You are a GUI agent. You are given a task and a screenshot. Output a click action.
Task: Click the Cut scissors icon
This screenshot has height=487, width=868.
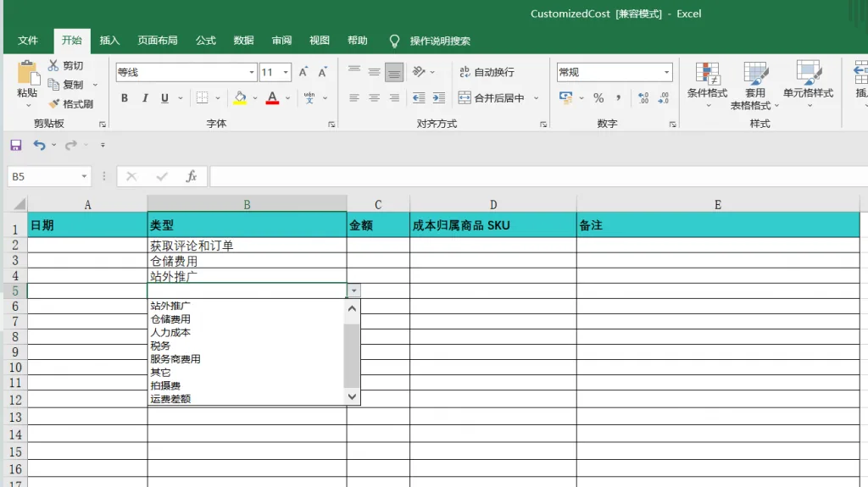pyautogui.click(x=53, y=65)
